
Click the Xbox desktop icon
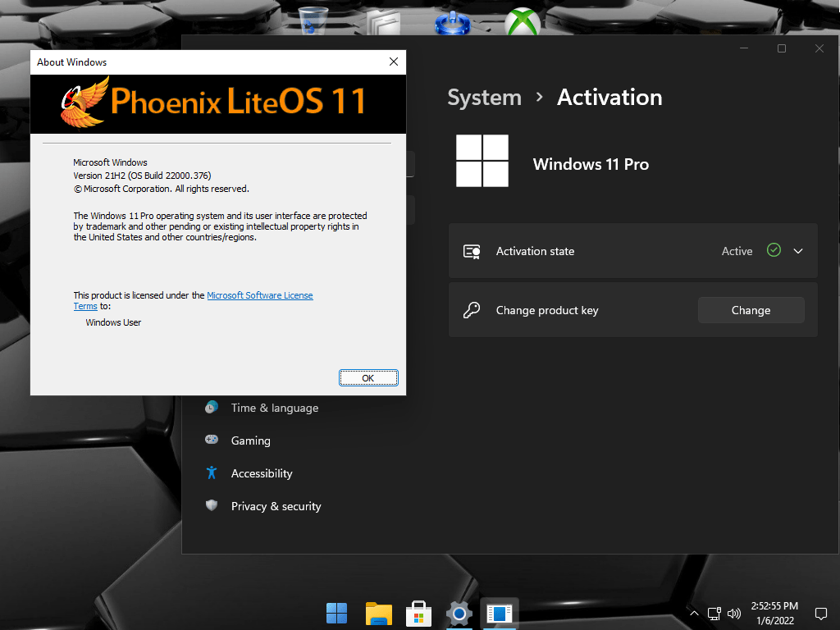pos(523,21)
